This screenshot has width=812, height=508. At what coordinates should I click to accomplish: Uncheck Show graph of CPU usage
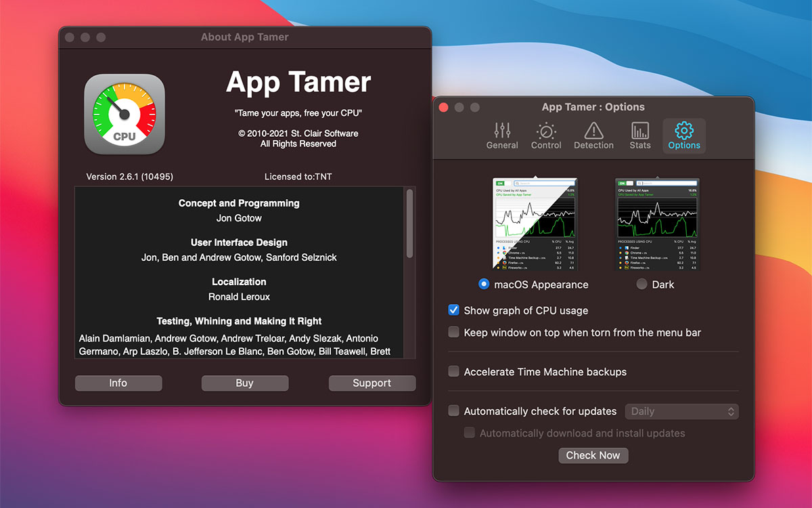point(454,310)
